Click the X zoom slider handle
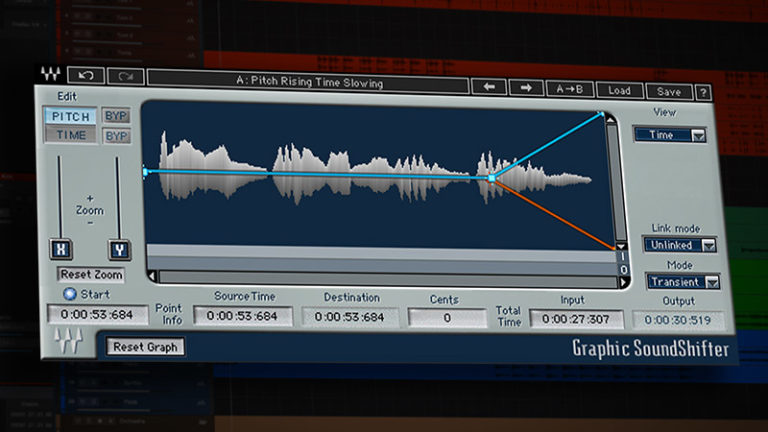 [x=58, y=249]
